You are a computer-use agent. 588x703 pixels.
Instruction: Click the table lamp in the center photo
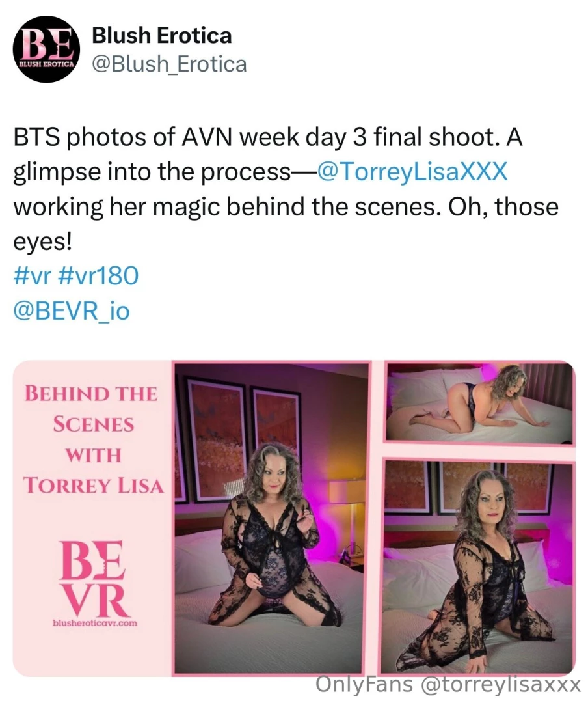[351, 522]
